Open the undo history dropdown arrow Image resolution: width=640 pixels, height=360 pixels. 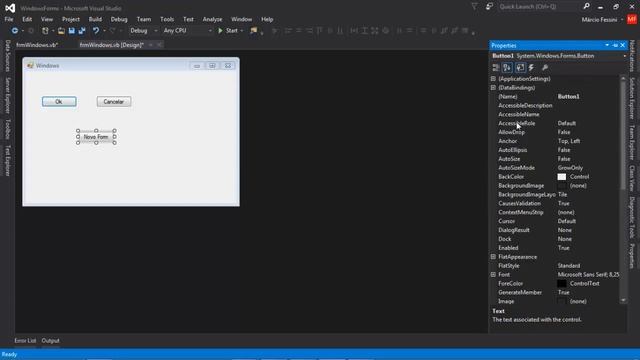tap(104, 31)
